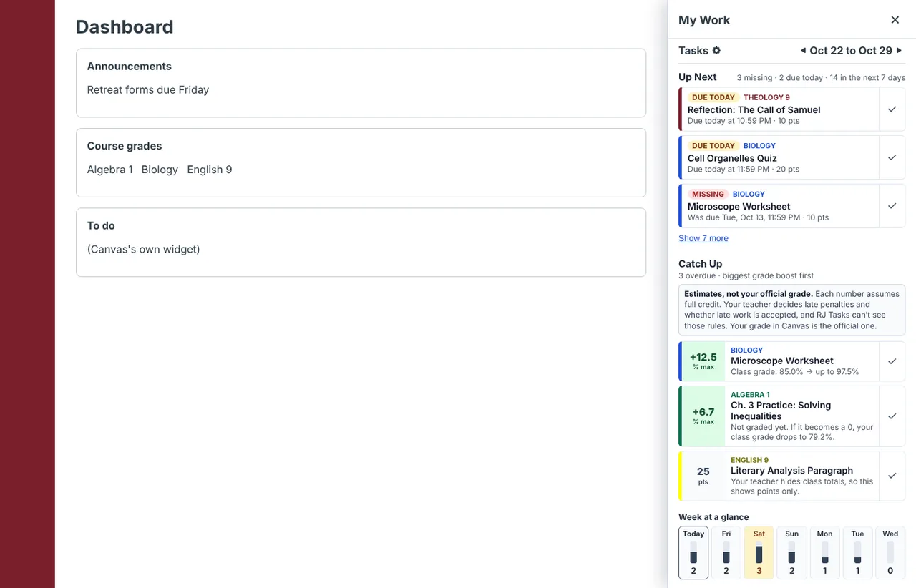Select Mon in Week at a glance
This screenshot has height=588, width=916.
(x=824, y=552)
